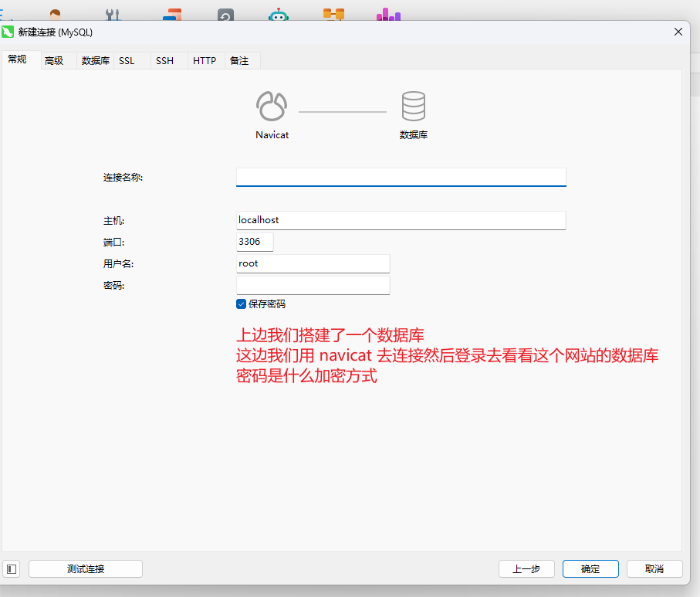
Task: Cancel with the 取消 button
Action: (x=654, y=569)
